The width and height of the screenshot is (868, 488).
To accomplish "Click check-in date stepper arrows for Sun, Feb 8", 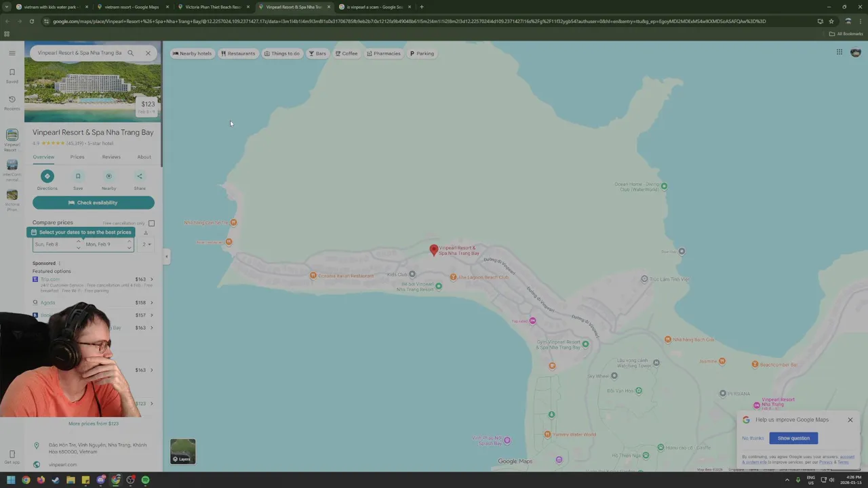I will [x=78, y=244].
